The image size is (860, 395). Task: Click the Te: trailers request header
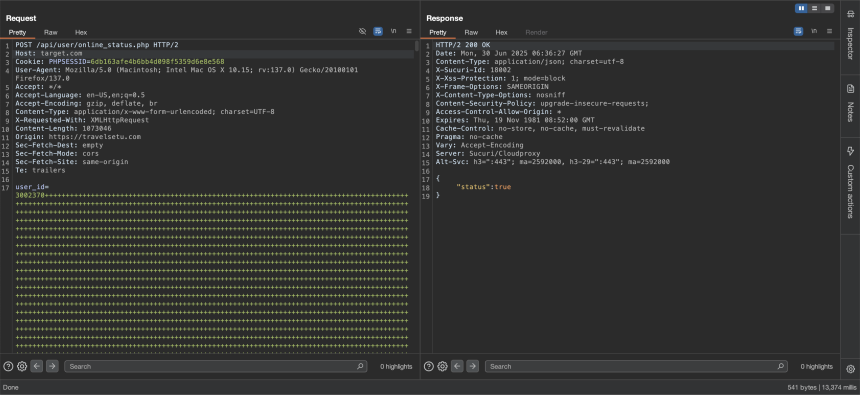point(40,170)
